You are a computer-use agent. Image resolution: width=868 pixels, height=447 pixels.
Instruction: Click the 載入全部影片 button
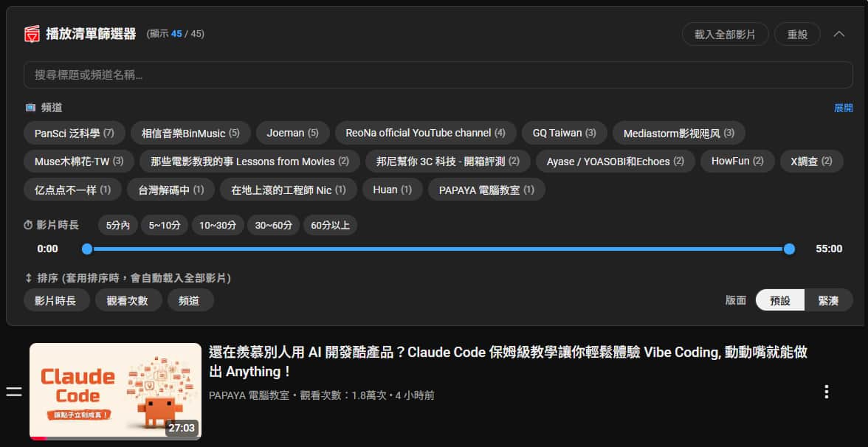tap(725, 34)
